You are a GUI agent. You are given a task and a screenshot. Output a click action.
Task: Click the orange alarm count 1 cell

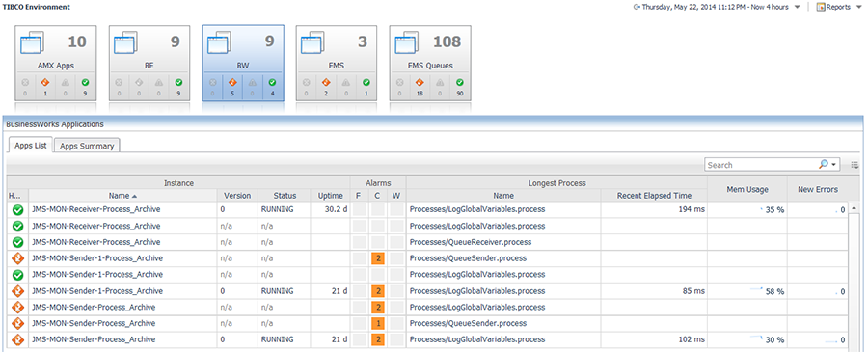click(x=378, y=323)
